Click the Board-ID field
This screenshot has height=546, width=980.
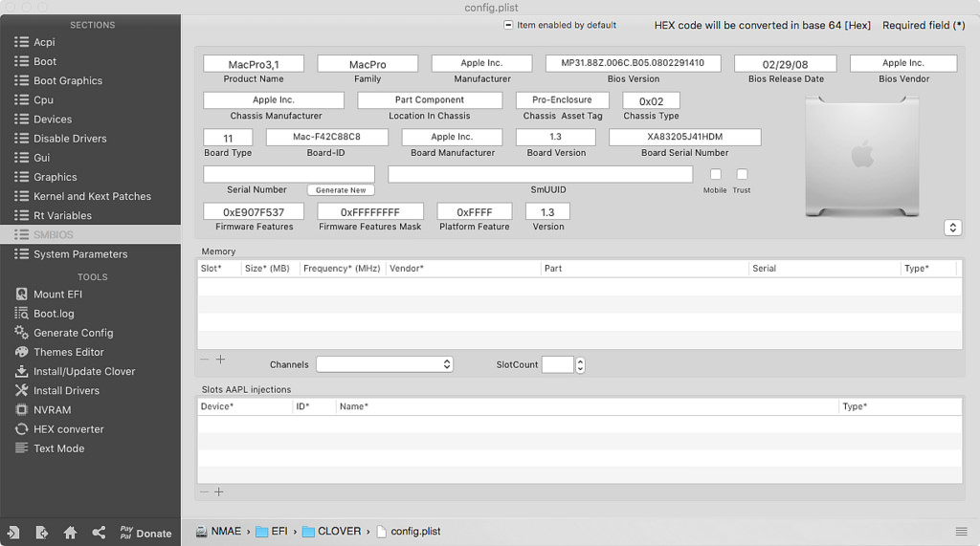click(x=327, y=137)
